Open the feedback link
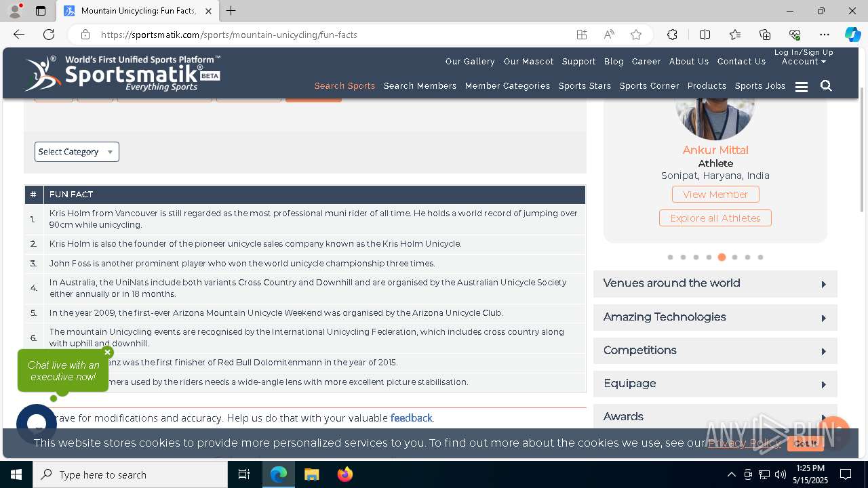 point(411,418)
